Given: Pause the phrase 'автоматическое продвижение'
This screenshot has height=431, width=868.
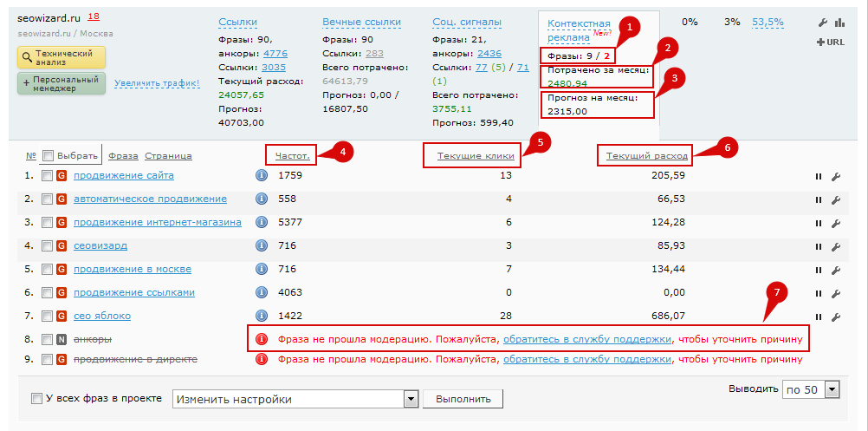Looking at the screenshot, I should tap(818, 200).
